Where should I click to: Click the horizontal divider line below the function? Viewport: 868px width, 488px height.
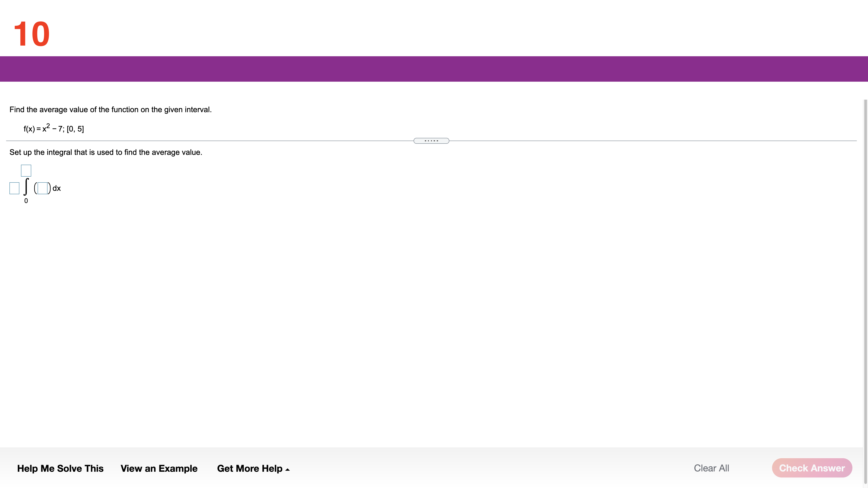pyautogui.click(x=202, y=141)
